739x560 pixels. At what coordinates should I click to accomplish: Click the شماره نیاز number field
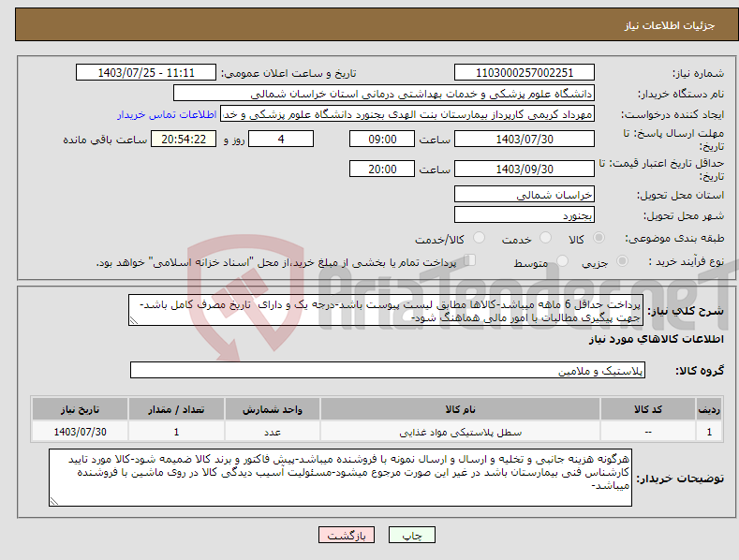pos(525,73)
